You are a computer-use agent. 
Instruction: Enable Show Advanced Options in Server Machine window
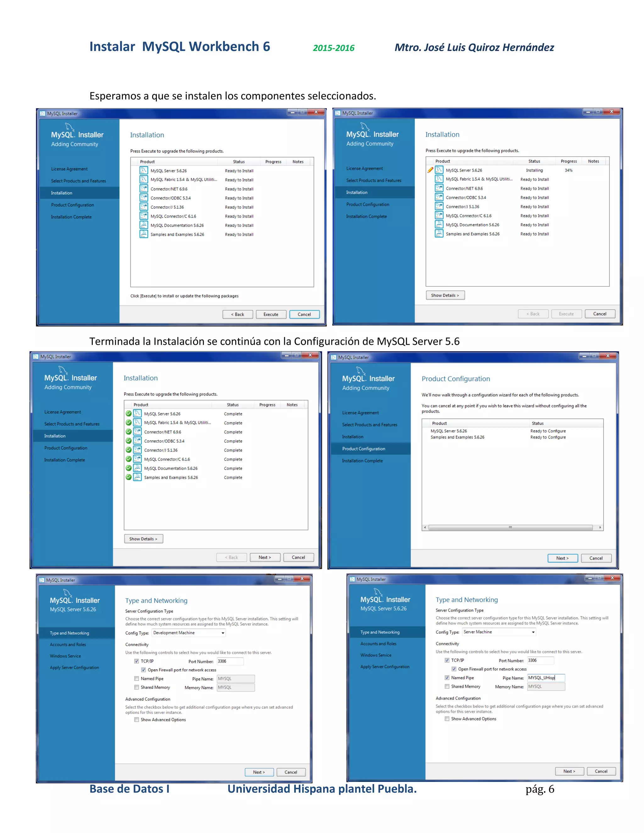click(x=447, y=719)
